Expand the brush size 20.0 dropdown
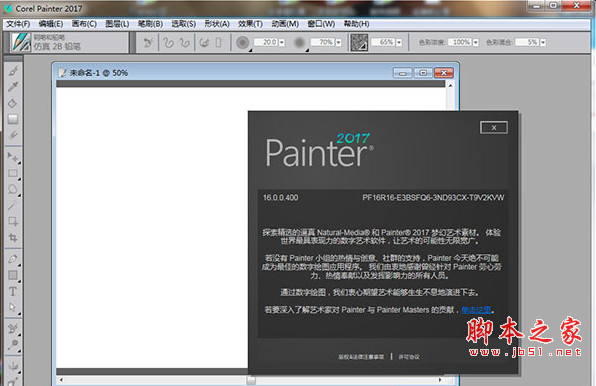596x386 pixels. (x=282, y=43)
